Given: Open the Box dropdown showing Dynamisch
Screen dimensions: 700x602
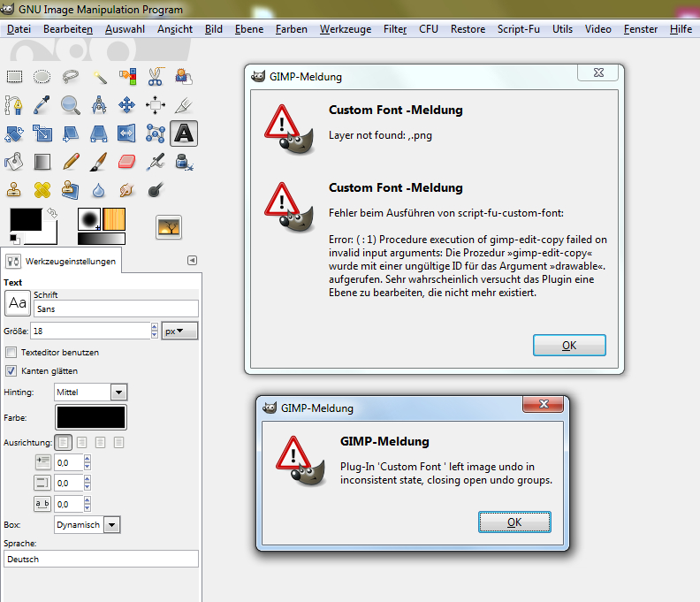Looking at the screenshot, I should click(x=87, y=524).
